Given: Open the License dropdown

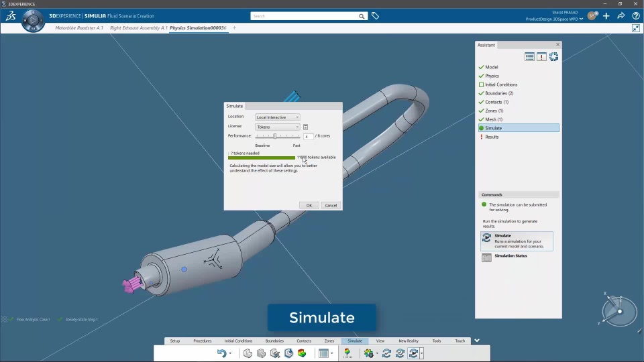Looking at the screenshot, I should [x=277, y=127].
